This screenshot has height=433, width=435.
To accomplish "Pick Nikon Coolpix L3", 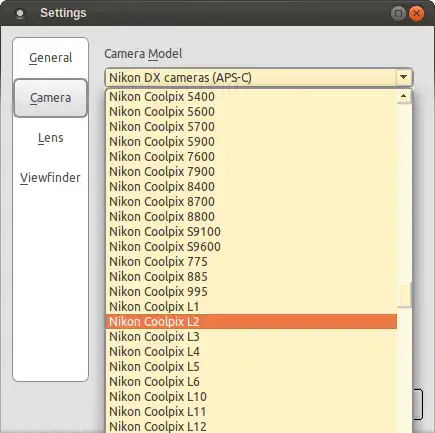I will [251, 337].
